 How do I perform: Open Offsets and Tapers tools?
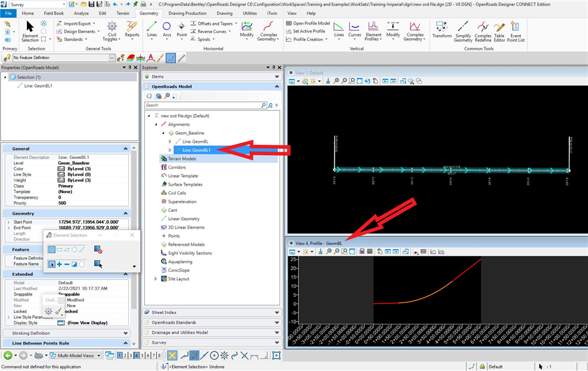(x=214, y=23)
